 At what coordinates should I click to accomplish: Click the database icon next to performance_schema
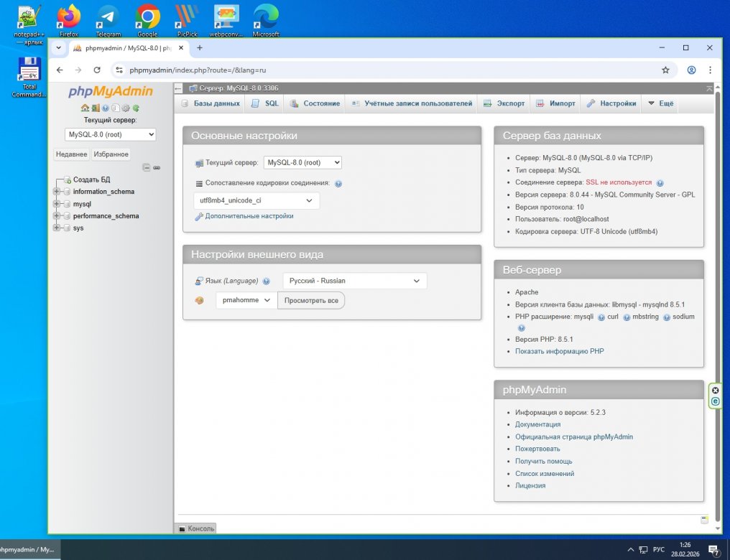point(67,216)
